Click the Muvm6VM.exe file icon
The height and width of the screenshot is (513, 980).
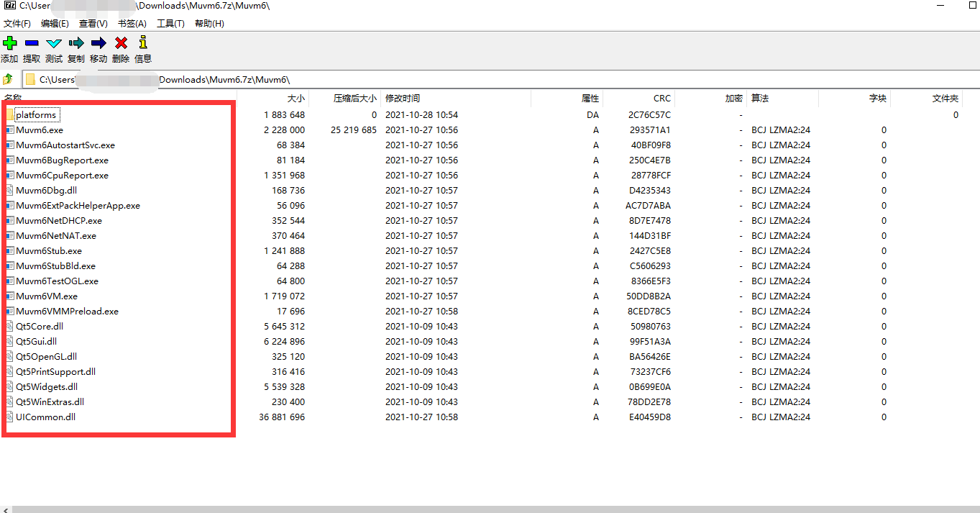[10, 296]
